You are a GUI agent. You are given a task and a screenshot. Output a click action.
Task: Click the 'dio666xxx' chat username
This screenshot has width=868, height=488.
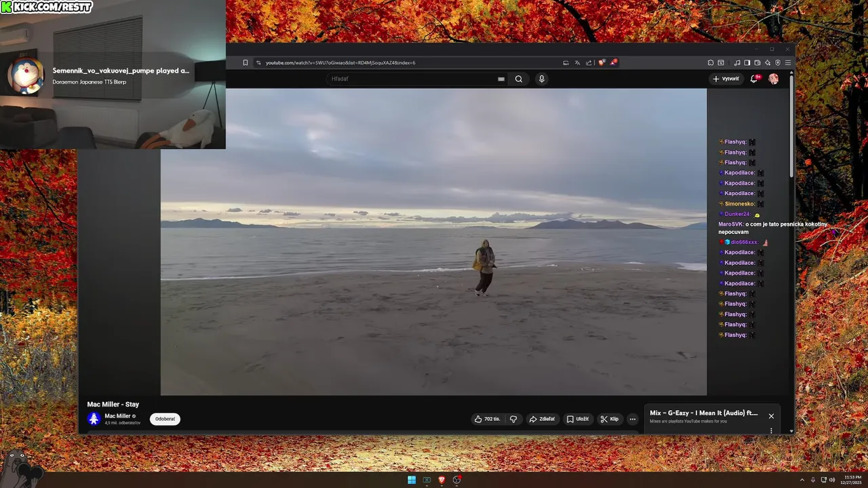[x=745, y=242]
